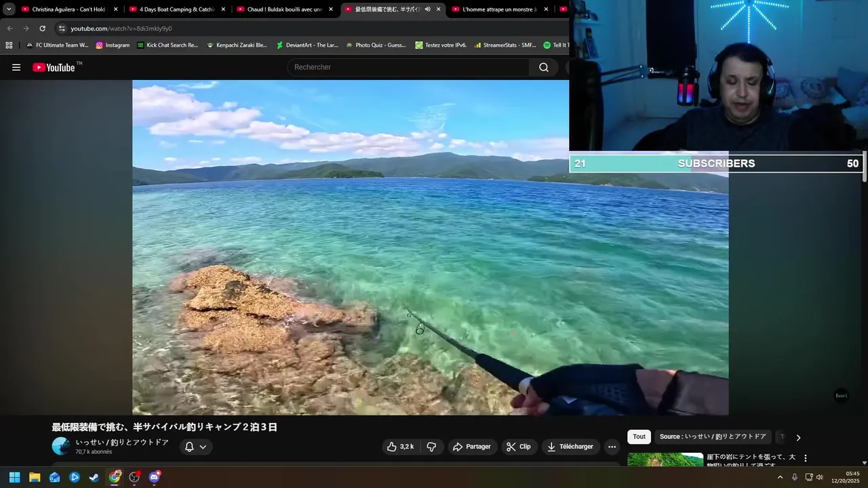Viewport: 868px width, 488px height.
Task: Reload the page
Action: (42, 28)
